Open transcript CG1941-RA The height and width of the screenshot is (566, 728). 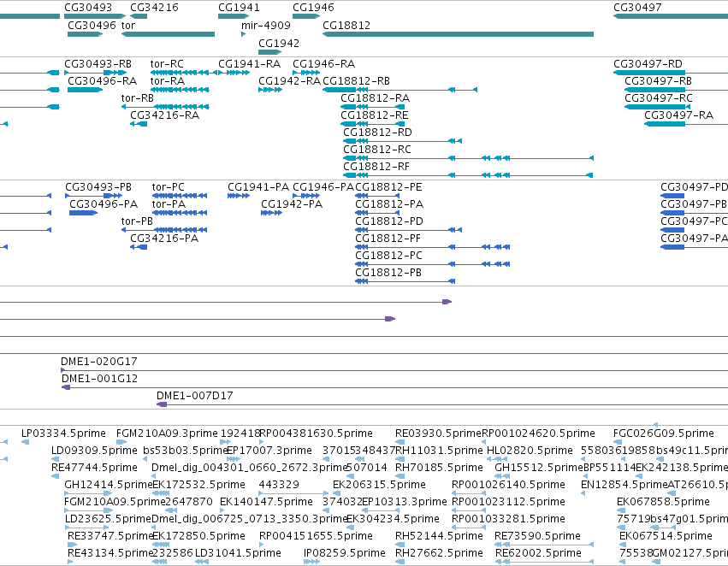(249, 63)
